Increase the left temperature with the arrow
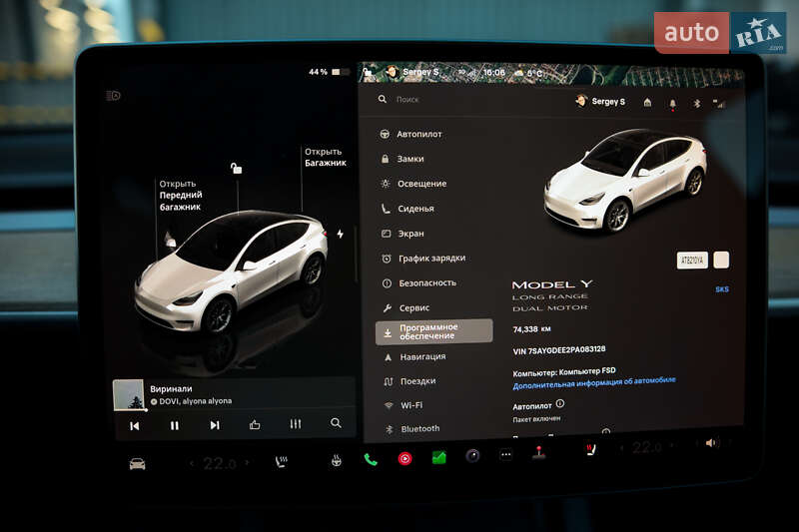The height and width of the screenshot is (532, 799). 247,463
